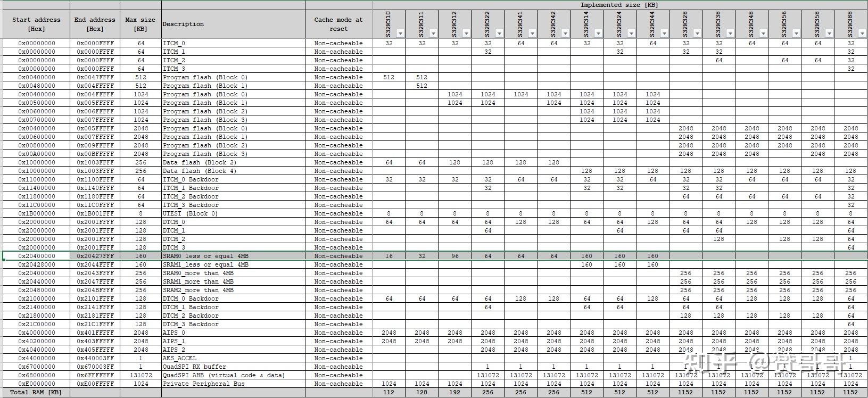
Task: Click the "SRAM1_less or equal 4MB" cell
Action: coord(233,264)
